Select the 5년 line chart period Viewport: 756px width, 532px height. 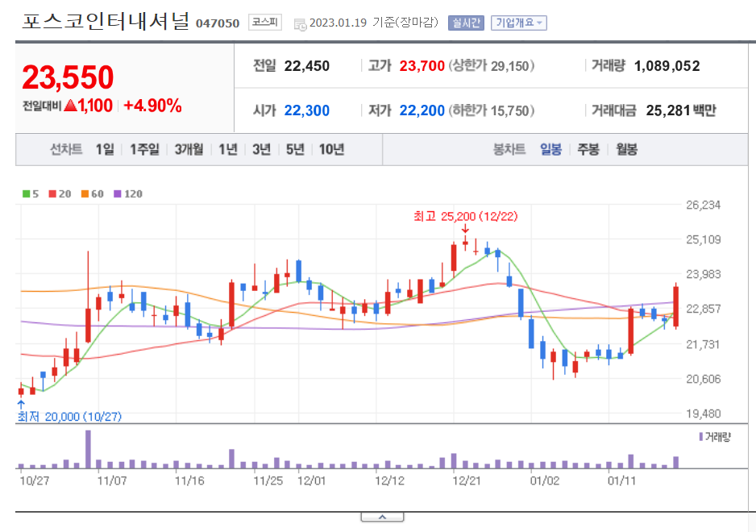pyautogui.click(x=295, y=149)
